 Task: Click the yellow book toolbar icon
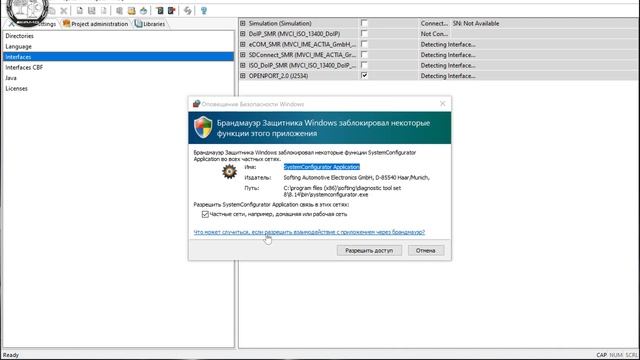[x=131, y=11]
